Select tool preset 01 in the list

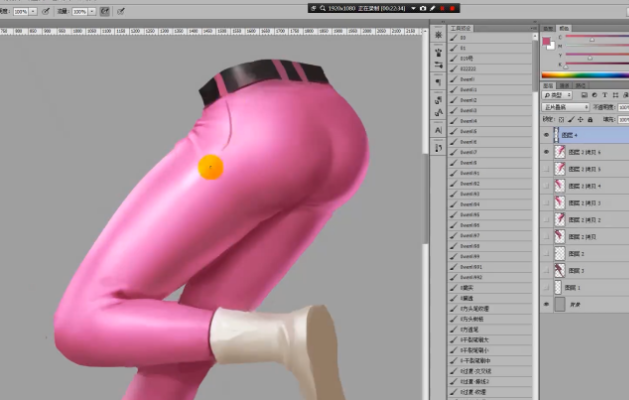pyautogui.click(x=490, y=48)
